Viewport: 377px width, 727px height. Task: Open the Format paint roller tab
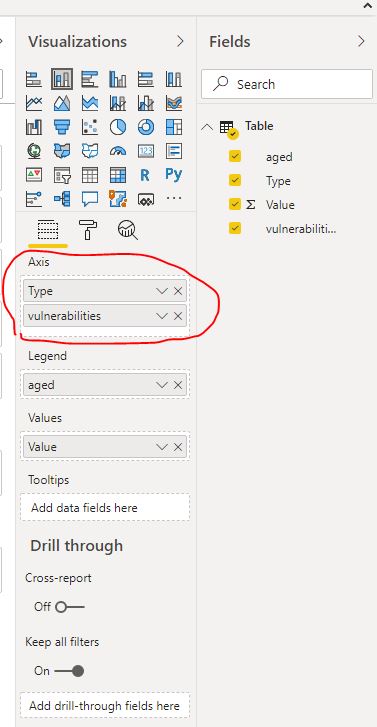pyautogui.click(x=88, y=230)
